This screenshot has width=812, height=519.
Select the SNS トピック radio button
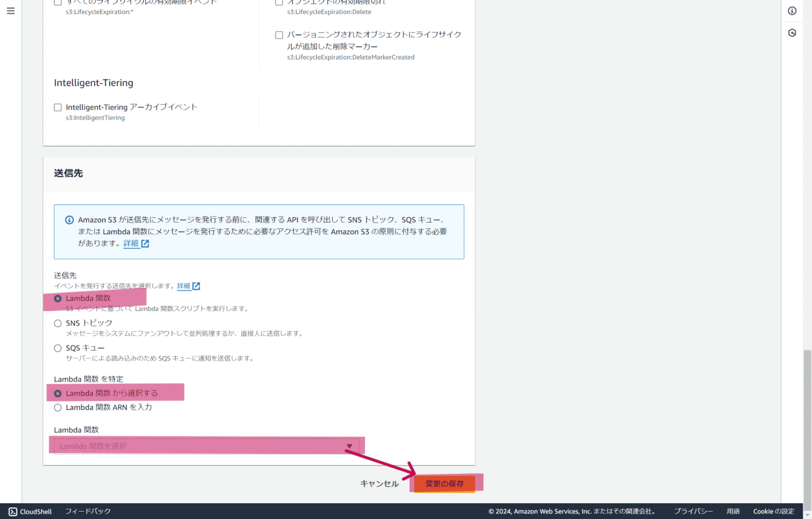click(58, 323)
